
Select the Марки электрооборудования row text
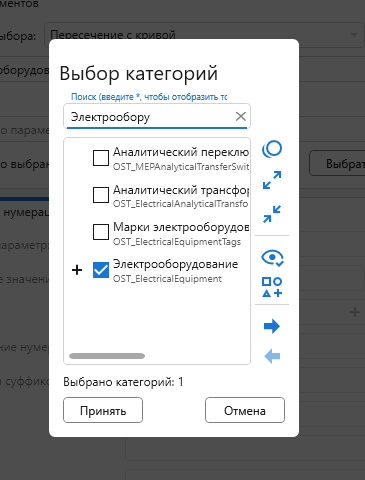click(x=181, y=227)
